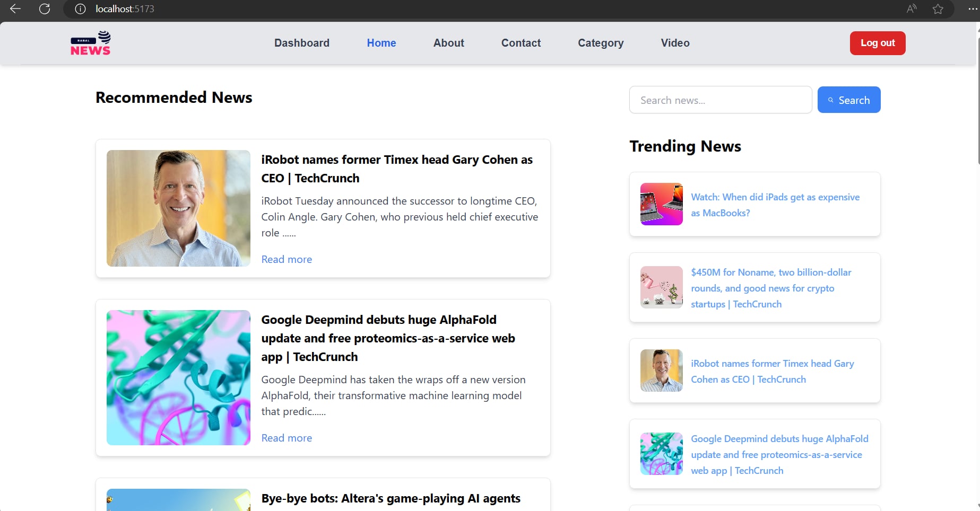Click Read more under AlphaFold article

point(287,438)
